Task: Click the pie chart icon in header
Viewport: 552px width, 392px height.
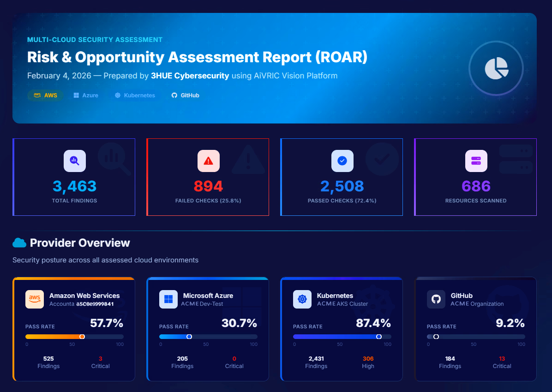Action: [496, 69]
